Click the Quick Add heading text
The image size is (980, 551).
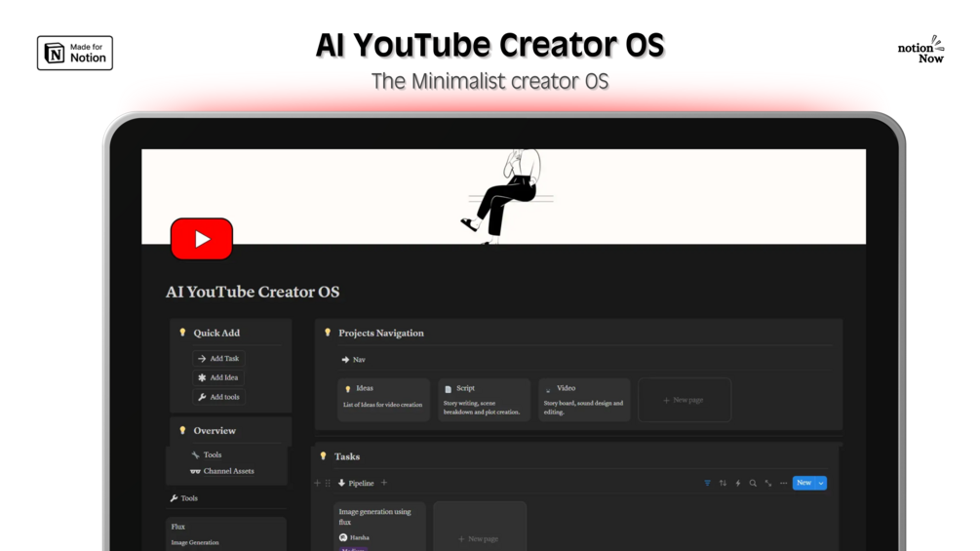click(x=216, y=333)
